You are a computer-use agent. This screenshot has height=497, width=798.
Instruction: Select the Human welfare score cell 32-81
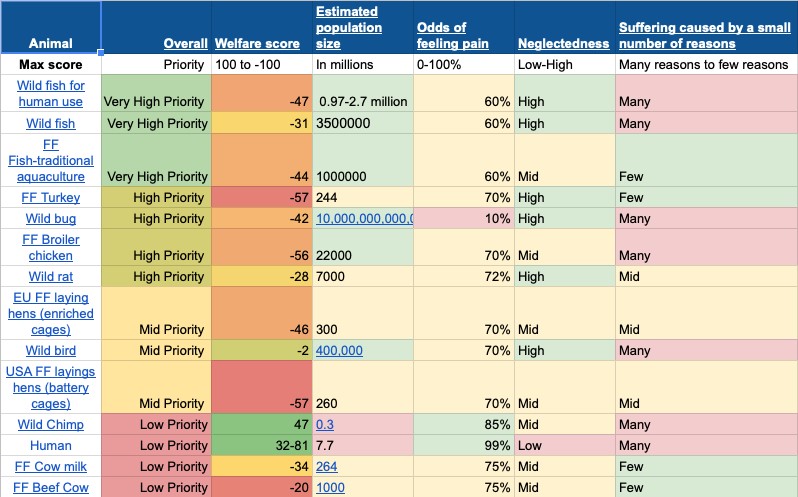tap(262, 445)
